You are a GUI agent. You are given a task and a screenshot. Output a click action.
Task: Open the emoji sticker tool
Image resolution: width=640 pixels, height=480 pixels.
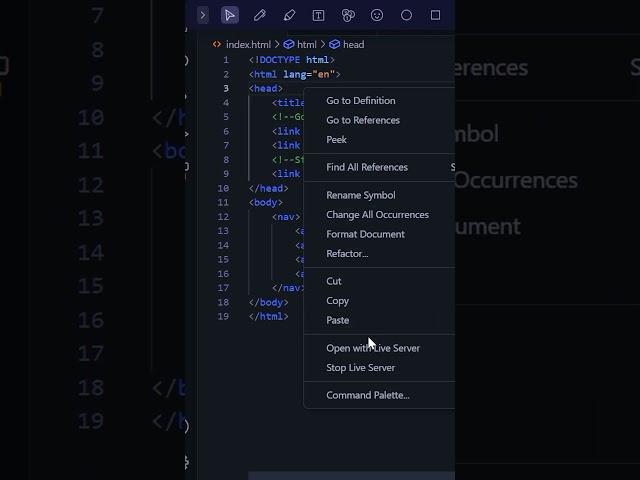click(377, 16)
